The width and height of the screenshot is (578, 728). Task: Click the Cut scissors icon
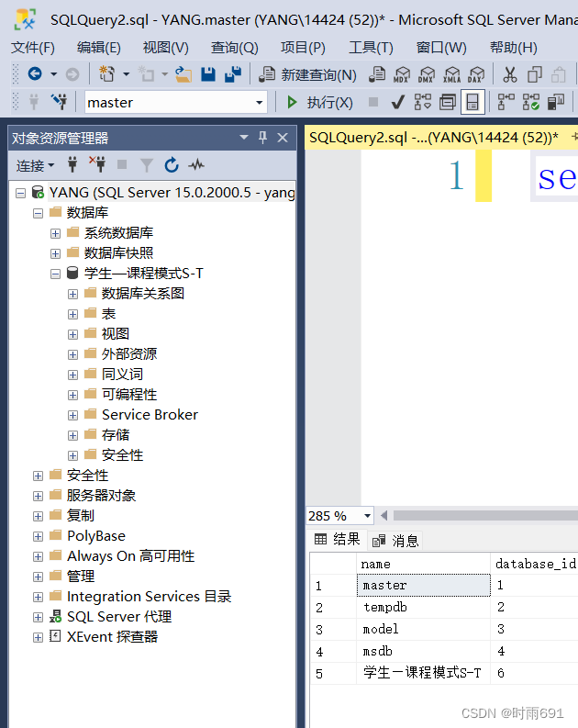pos(510,74)
